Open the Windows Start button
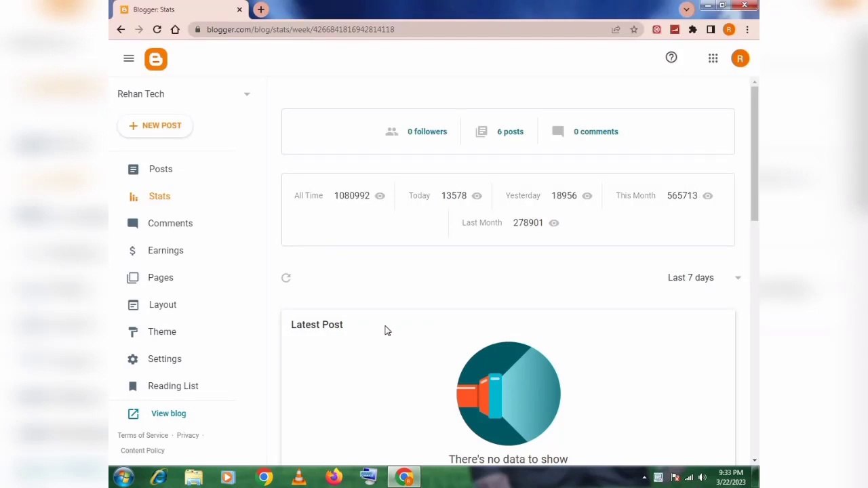The width and height of the screenshot is (868, 488). (x=123, y=478)
